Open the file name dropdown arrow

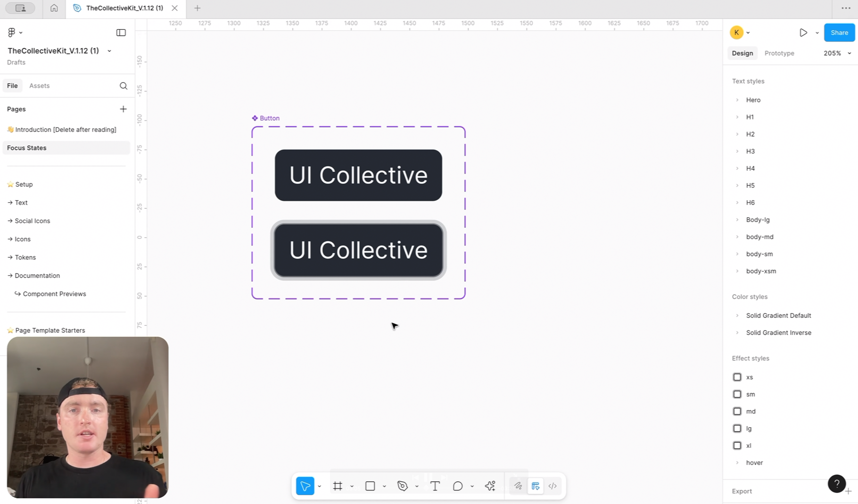pyautogui.click(x=109, y=51)
